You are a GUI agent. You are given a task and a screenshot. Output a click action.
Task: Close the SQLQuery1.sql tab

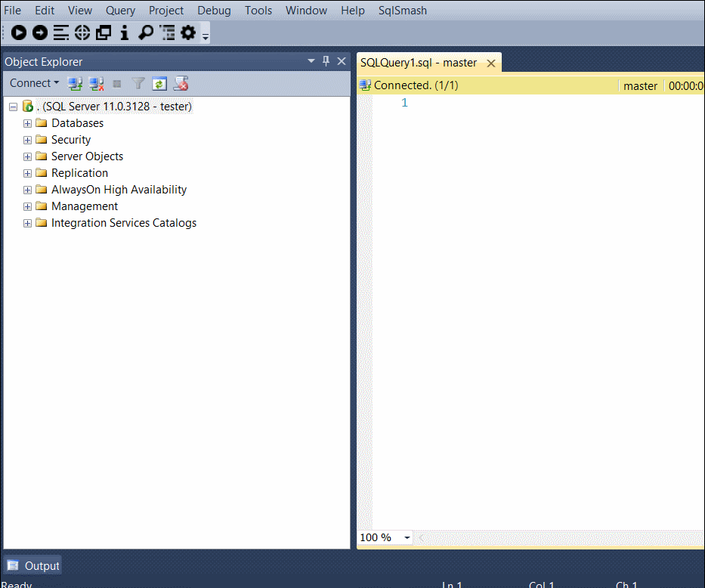point(491,63)
